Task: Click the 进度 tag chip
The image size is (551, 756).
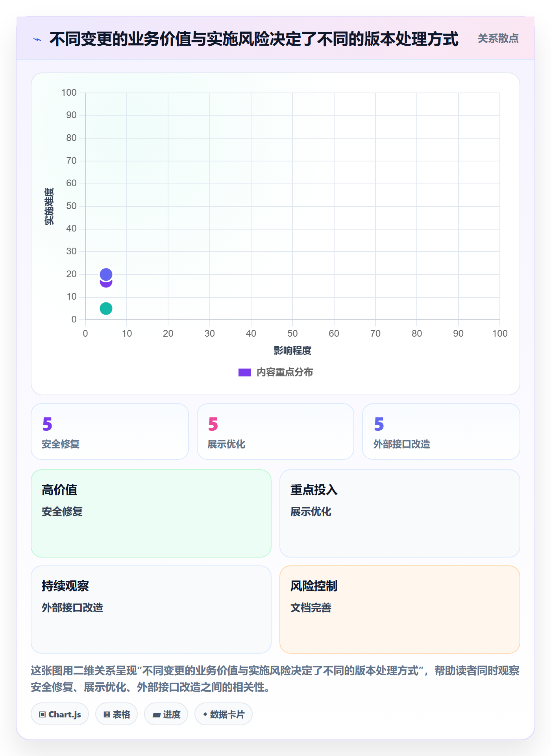Action: (166, 714)
